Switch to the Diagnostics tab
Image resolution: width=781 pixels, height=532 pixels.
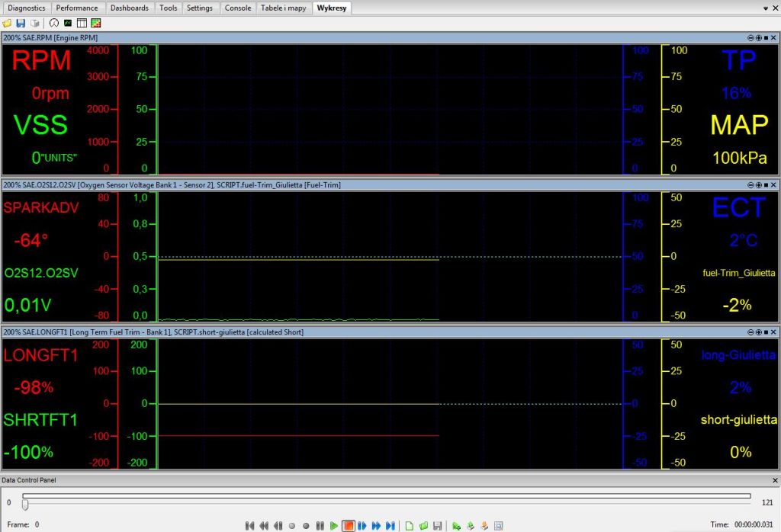pyautogui.click(x=27, y=8)
